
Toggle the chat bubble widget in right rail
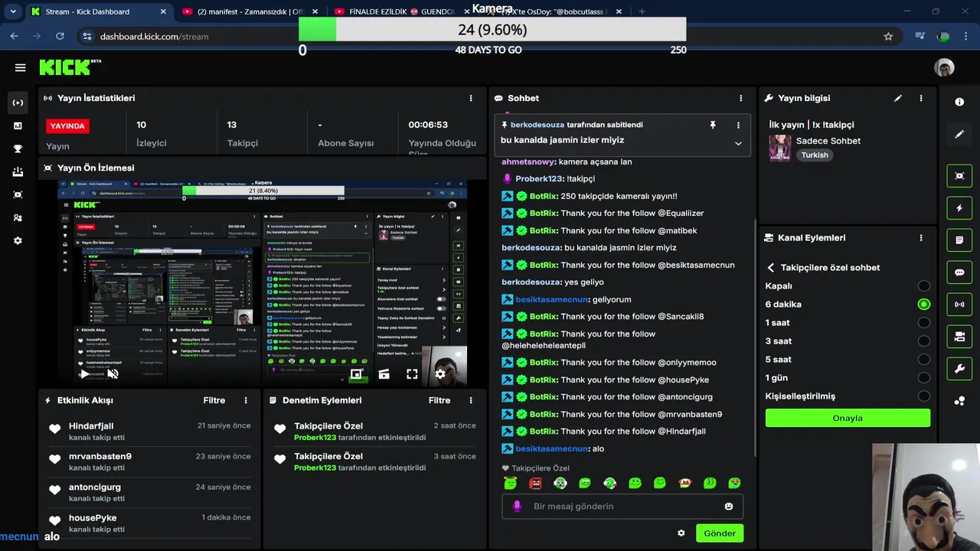[x=959, y=272]
